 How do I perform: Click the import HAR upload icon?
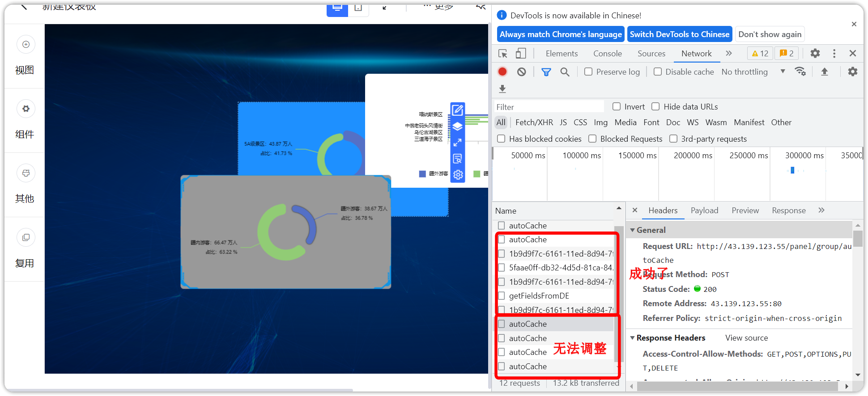(825, 72)
